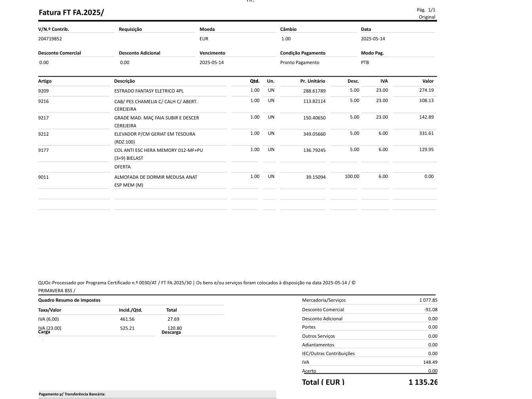Click line value 142.89
532x399 pixels.
[426, 117]
